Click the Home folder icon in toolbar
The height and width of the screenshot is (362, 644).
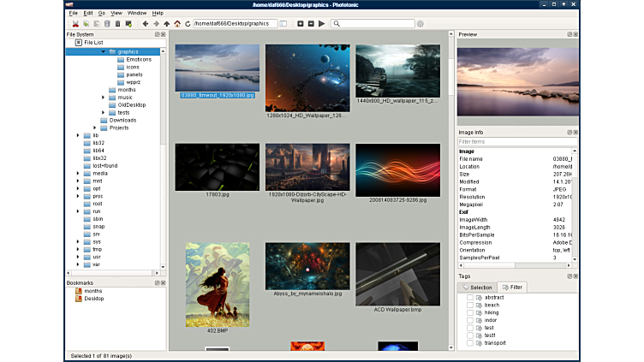177,24
